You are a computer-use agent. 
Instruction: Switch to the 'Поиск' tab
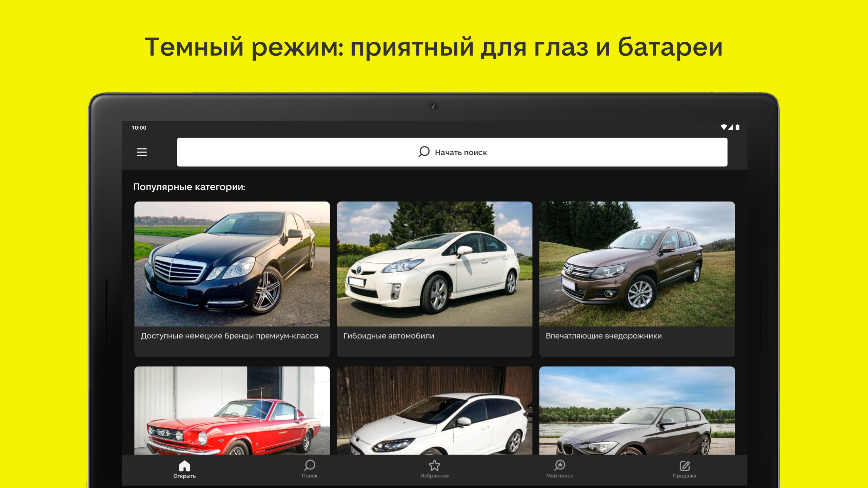[310, 469]
